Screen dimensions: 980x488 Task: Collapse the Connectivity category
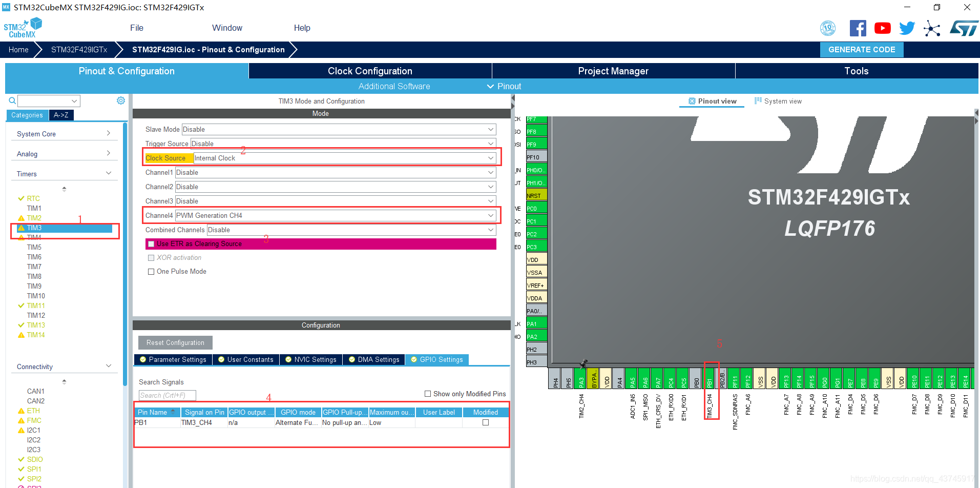coord(64,367)
